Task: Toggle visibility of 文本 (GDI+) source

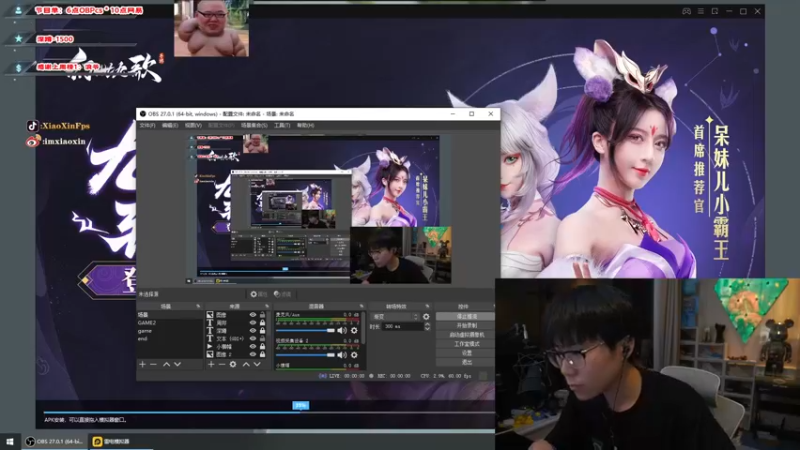Action: pos(253,338)
